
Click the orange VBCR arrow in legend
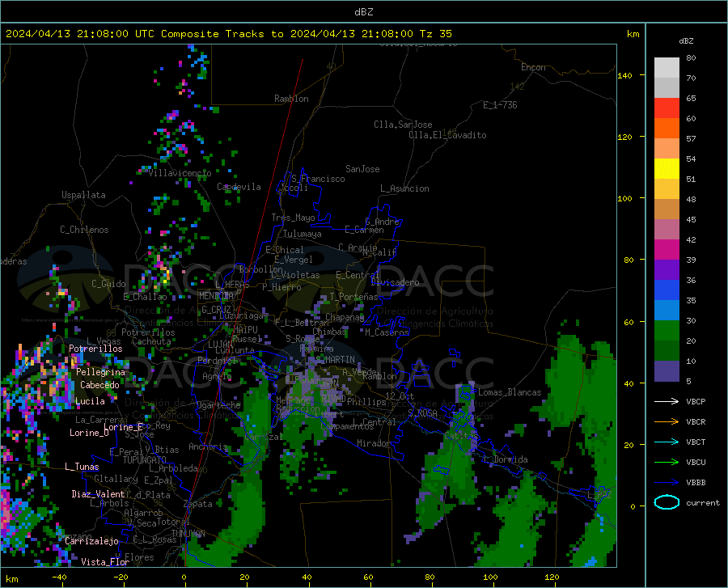(667, 422)
